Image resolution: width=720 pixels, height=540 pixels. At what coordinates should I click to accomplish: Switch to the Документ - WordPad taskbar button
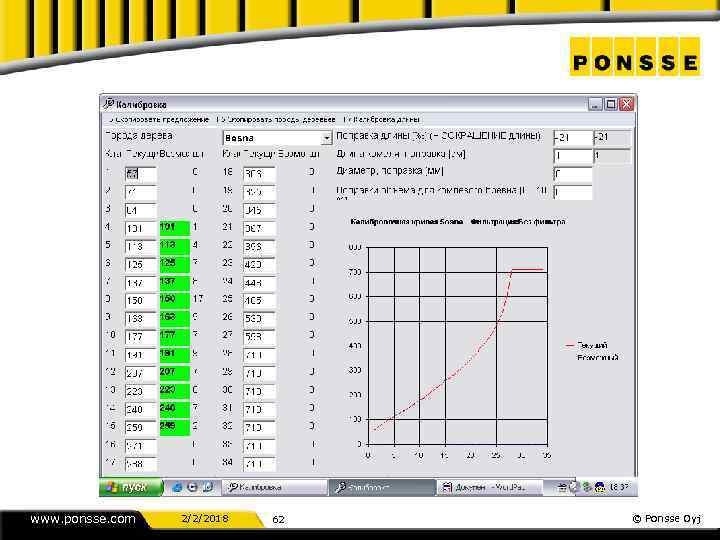(x=489, y=487)
